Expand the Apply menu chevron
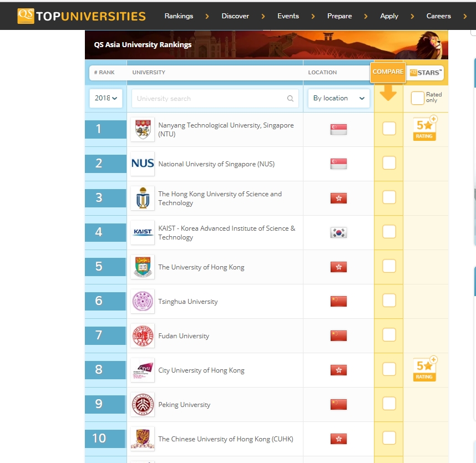The width and height of the screenshot is (476, 463). click(x=412, y=16)
